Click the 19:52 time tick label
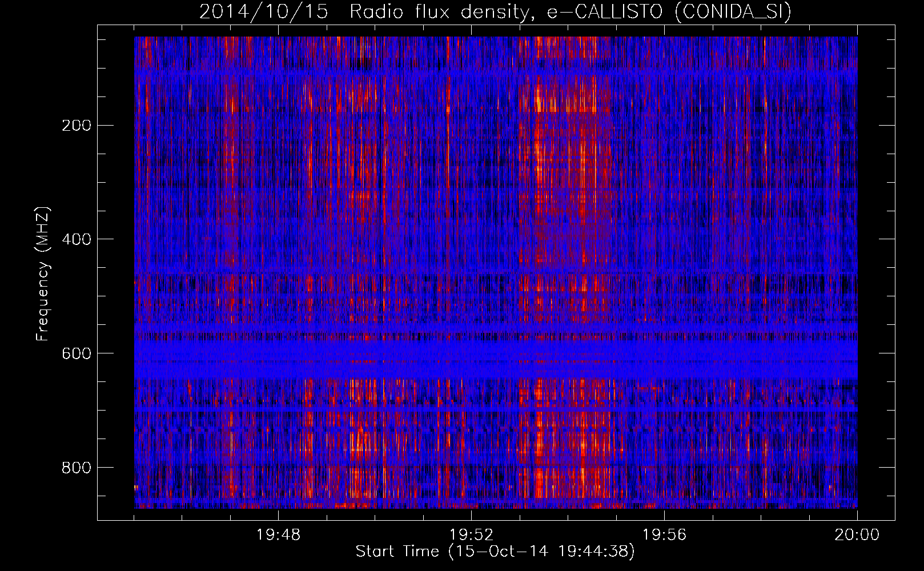 coord(471,535)
